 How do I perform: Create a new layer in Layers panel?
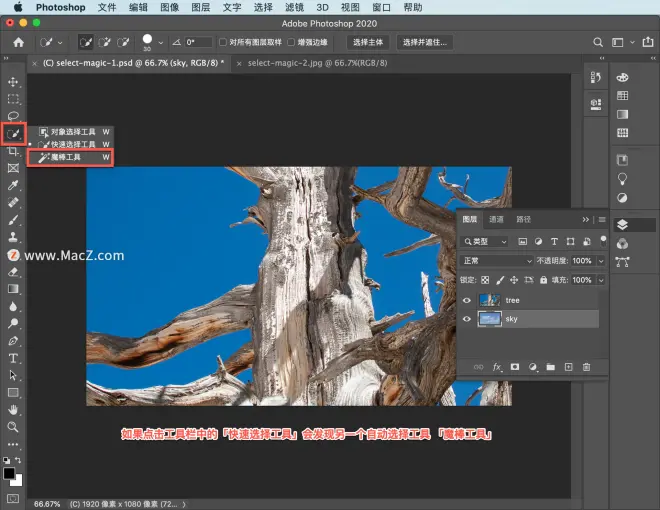coord(568,367)
